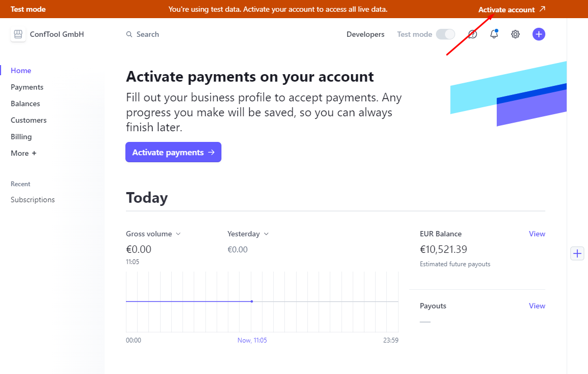Click the current time point on chart
Screen dimensions: 588x374
[x=252, y=301]
